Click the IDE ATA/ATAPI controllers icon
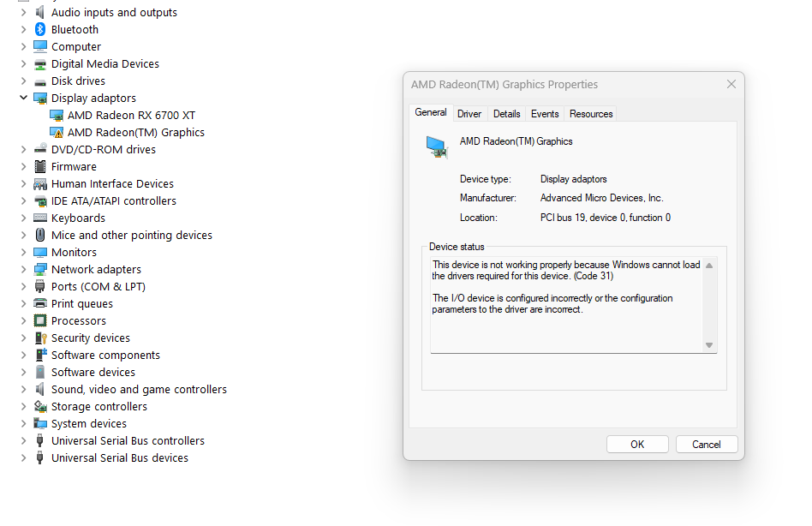Image resolution: width=812 pixels, height=526 pixels. point(40,200)
